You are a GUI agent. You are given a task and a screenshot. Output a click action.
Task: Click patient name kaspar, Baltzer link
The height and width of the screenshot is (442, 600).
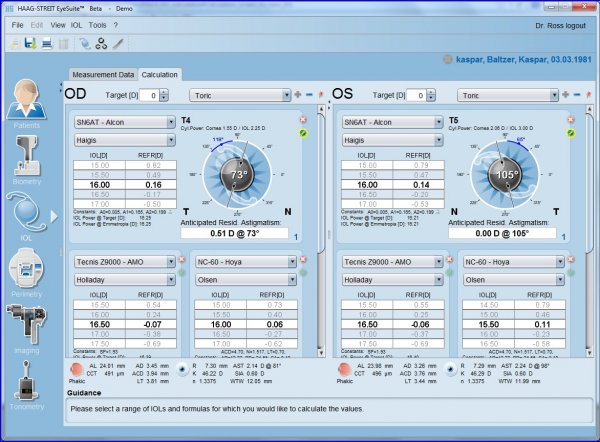(x=523, y=60)
